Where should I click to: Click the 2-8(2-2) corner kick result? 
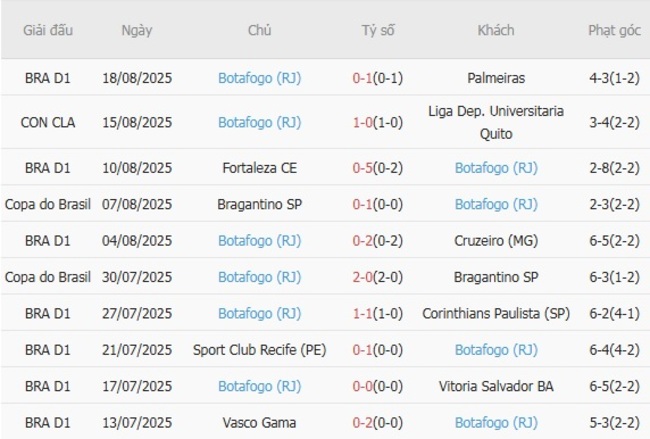coord(614,167)
